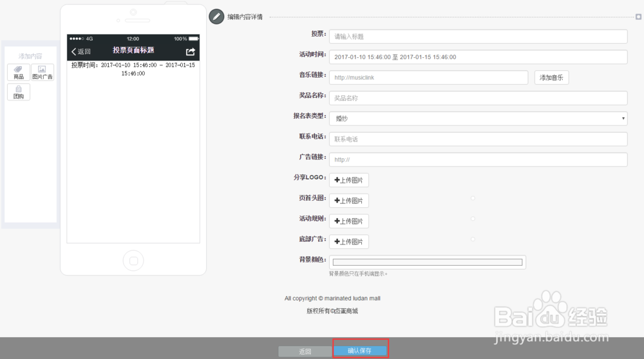Click the 投票 title input field
This screenshot has width=644, height=359.
point(478,37)
